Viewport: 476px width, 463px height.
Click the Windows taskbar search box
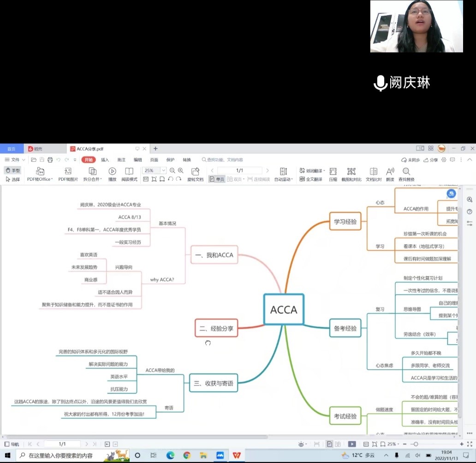click(x=73, y=456)
